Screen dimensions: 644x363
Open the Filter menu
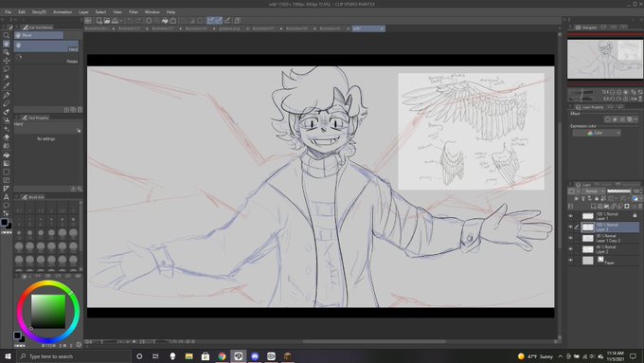(134, 12)
